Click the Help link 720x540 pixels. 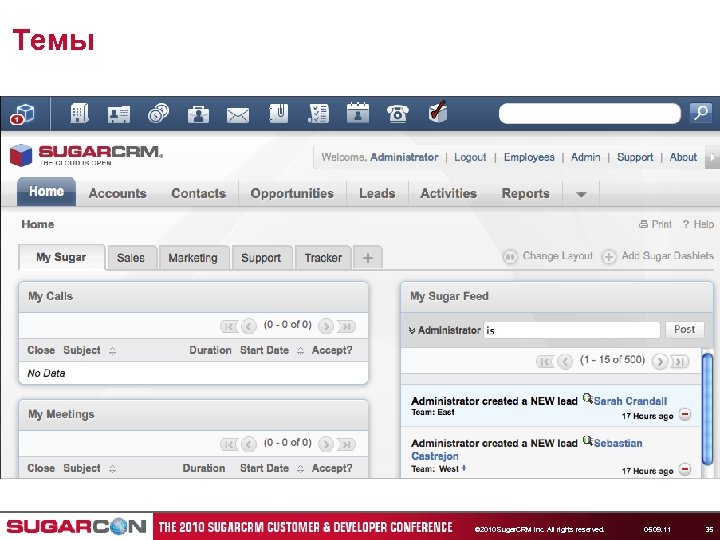(x=698, y=224)
